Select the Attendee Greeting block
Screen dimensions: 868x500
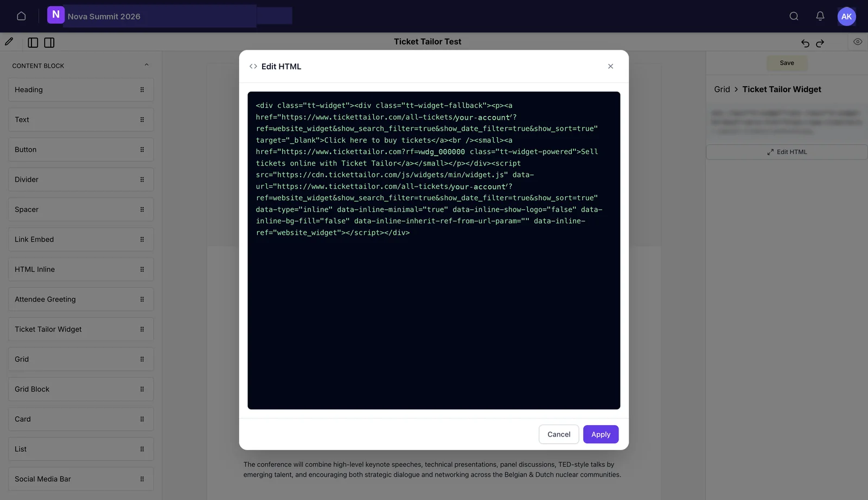pos(81,299)
